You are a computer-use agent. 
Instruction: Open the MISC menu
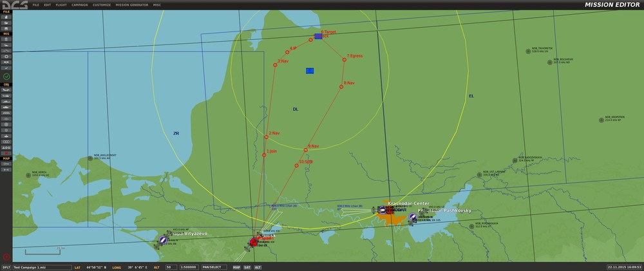(157, 5)
